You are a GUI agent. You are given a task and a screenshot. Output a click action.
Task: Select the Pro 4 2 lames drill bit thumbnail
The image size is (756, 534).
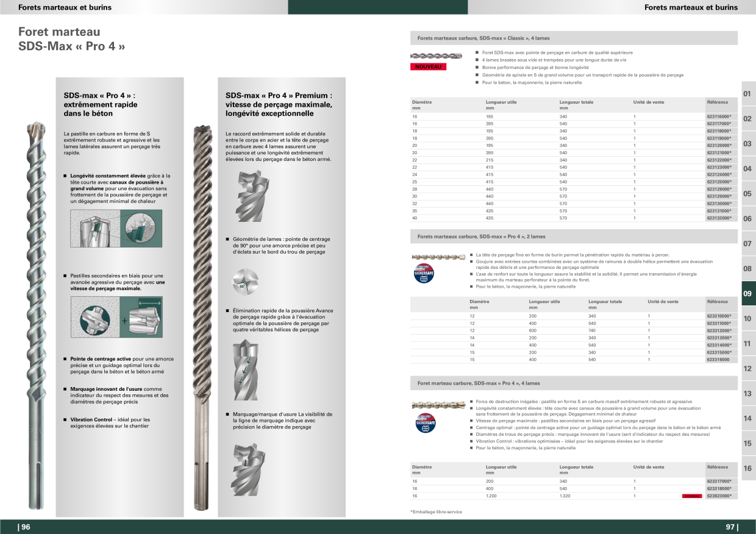click(439, 257)
